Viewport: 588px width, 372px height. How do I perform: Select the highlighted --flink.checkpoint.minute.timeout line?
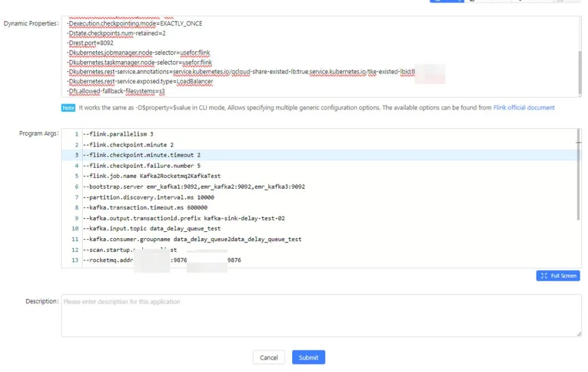[142, 155]
